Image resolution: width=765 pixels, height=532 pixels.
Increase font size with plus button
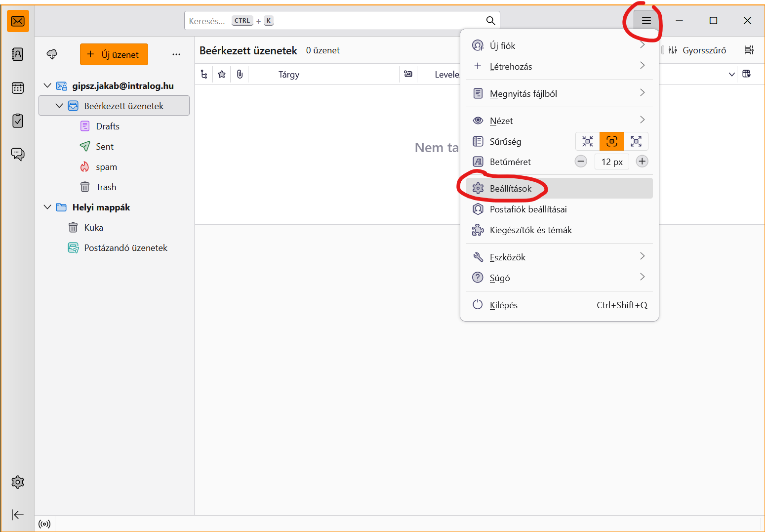point(642,162)
